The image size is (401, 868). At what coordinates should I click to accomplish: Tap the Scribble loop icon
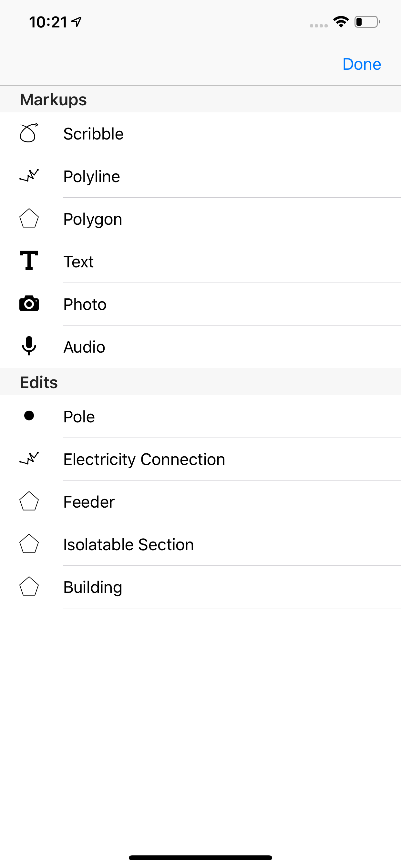coord(29,133)
